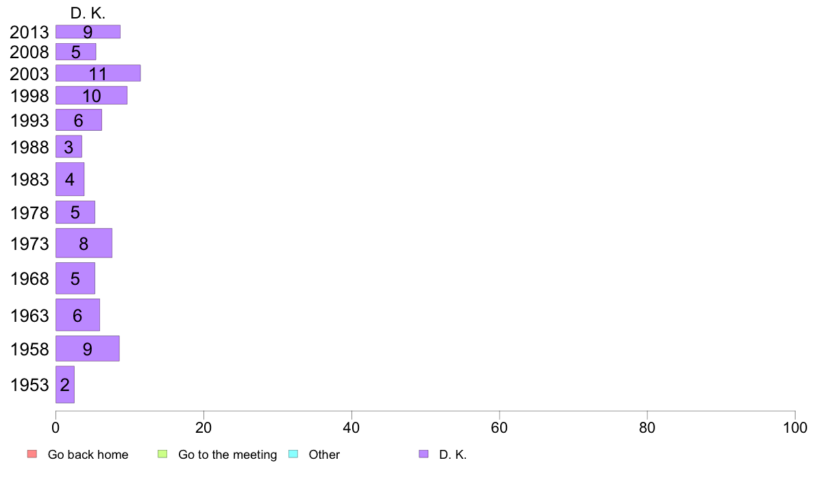Select the 1998 bar showing 10

pyautogui.click(x=91, y=95)
